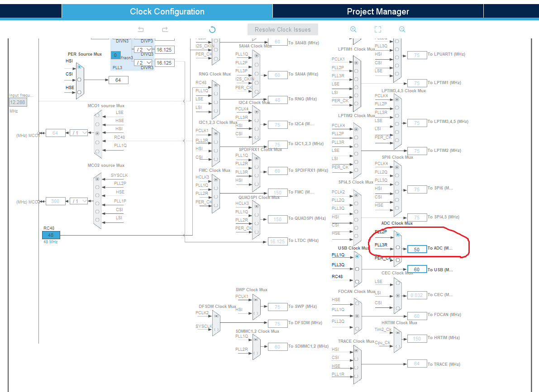Image resolution: width=539 pixels, height=392 pixels.
Task: Open the MCO2 divider dropdown
Action: [78, 201]
